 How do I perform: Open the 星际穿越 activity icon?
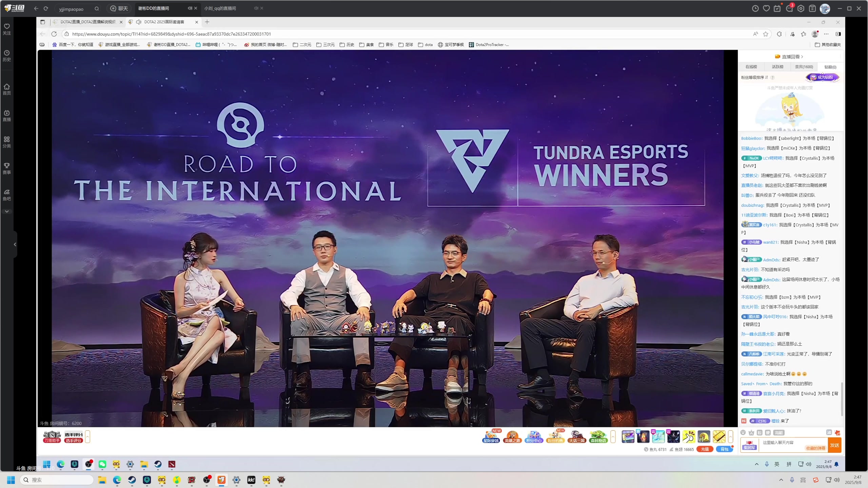point(491,436)
